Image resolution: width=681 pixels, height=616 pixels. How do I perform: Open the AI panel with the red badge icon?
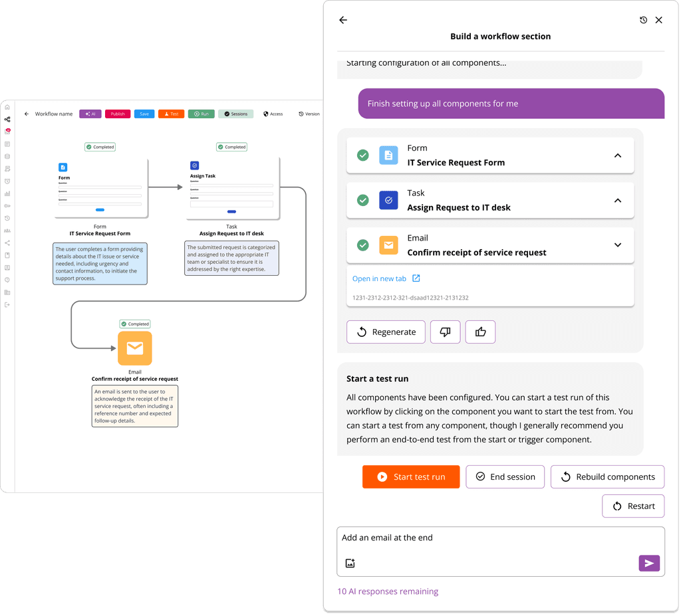[7, 132]
